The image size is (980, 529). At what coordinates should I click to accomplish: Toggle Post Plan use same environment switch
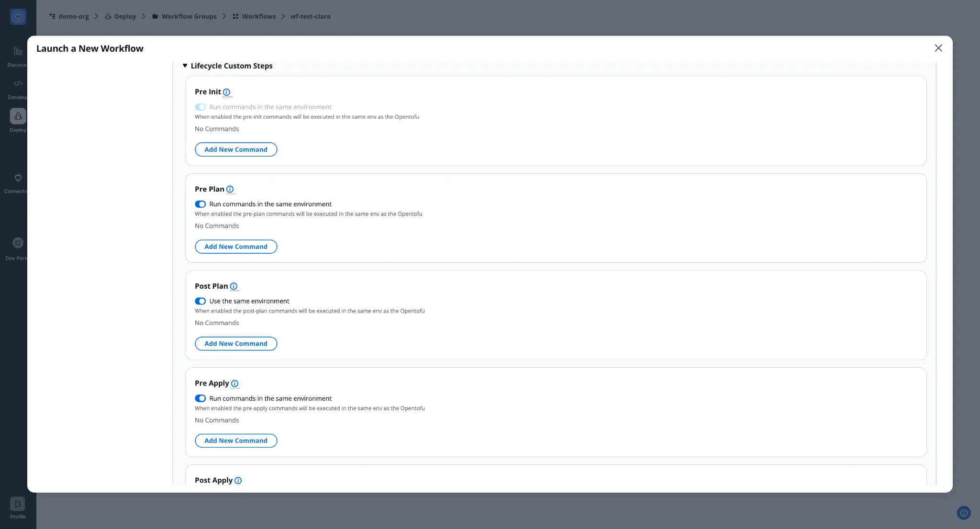(200, 301)
